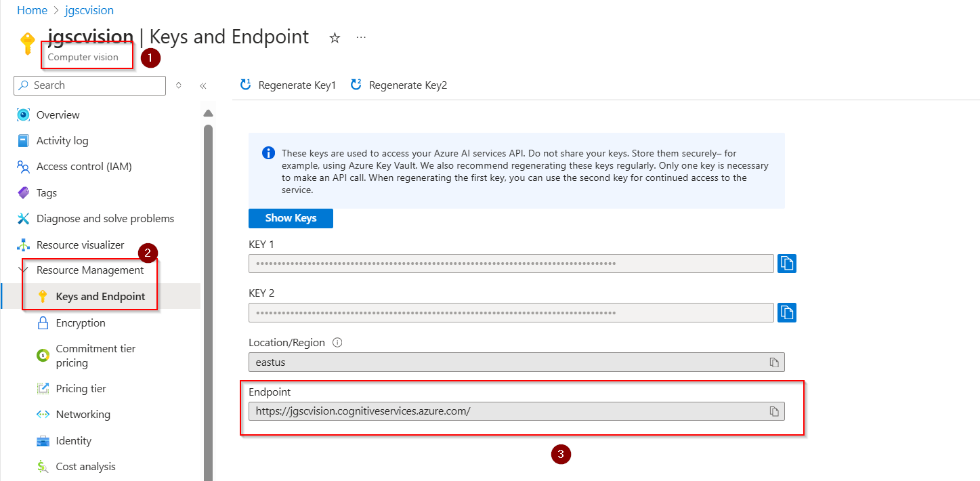Click the Resource visualizer icon
Viewport: 980px width, 481px height.
24,245
